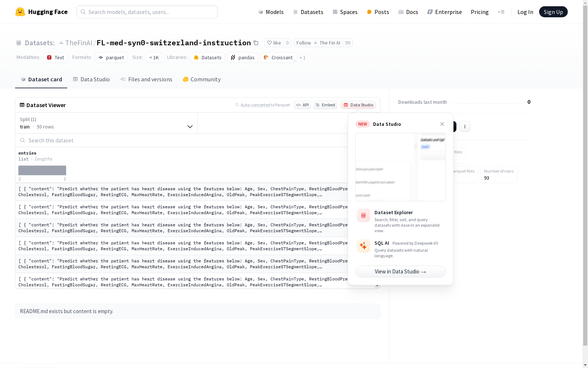
Task: Click the follower count 99
Action: 348,43
